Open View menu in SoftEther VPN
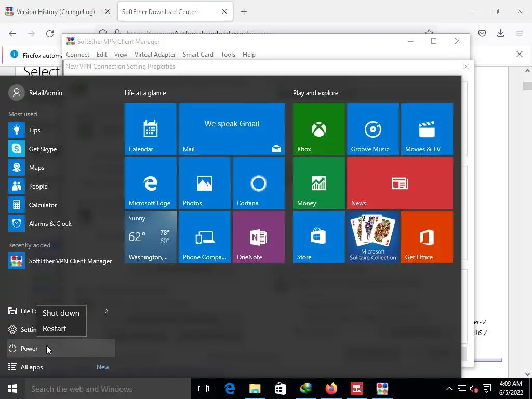532x399 pixels. 121,54
